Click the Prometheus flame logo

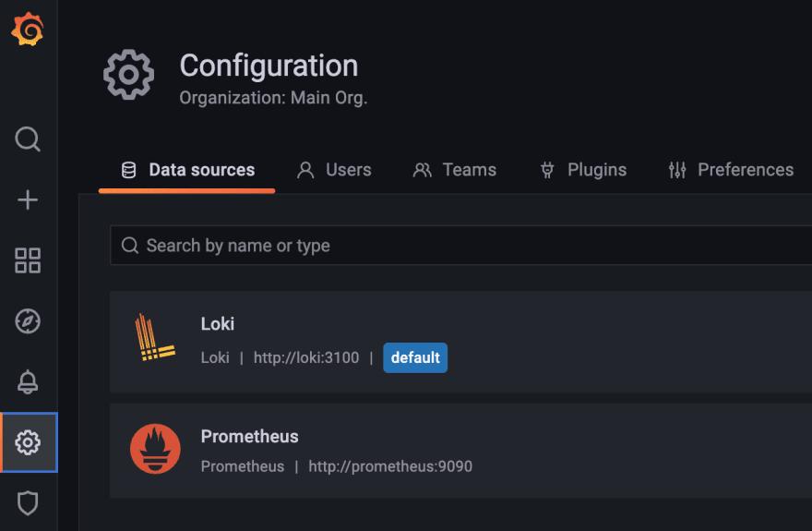click(155, 449)
